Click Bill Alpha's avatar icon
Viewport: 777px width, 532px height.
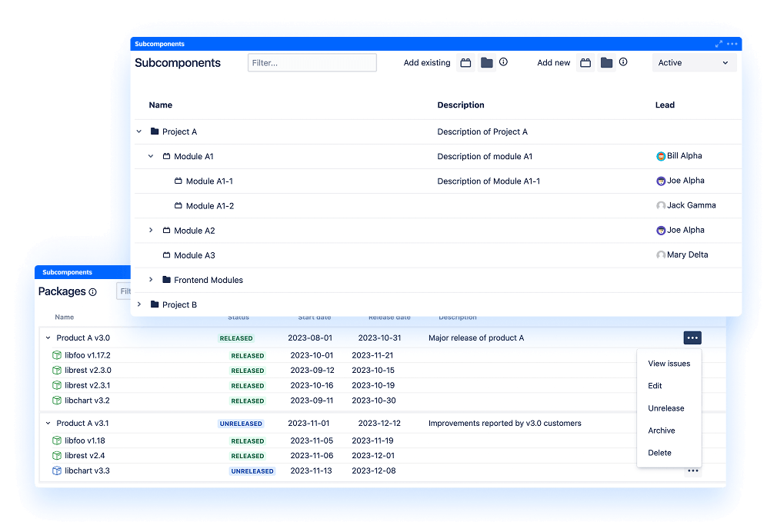[661, 156]
